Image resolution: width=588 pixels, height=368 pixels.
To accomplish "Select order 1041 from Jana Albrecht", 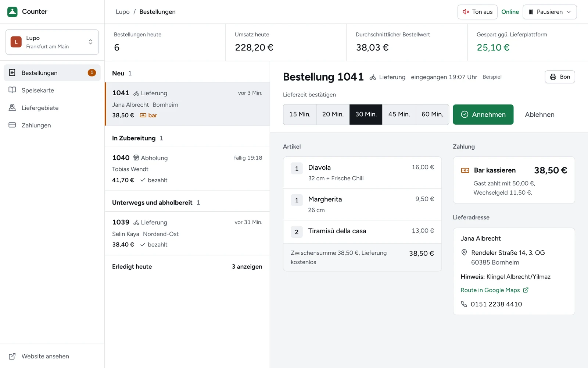I will 187,104.
